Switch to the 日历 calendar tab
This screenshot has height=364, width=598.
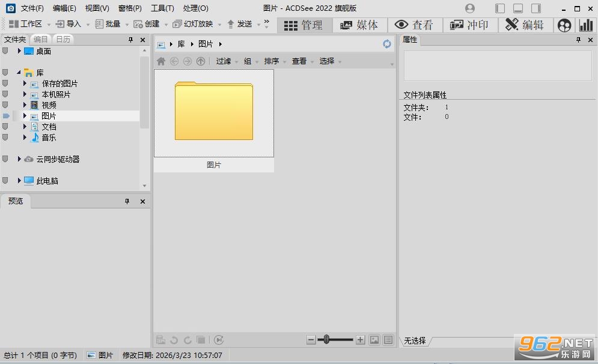pyautogui.click(x=63, y=39)
